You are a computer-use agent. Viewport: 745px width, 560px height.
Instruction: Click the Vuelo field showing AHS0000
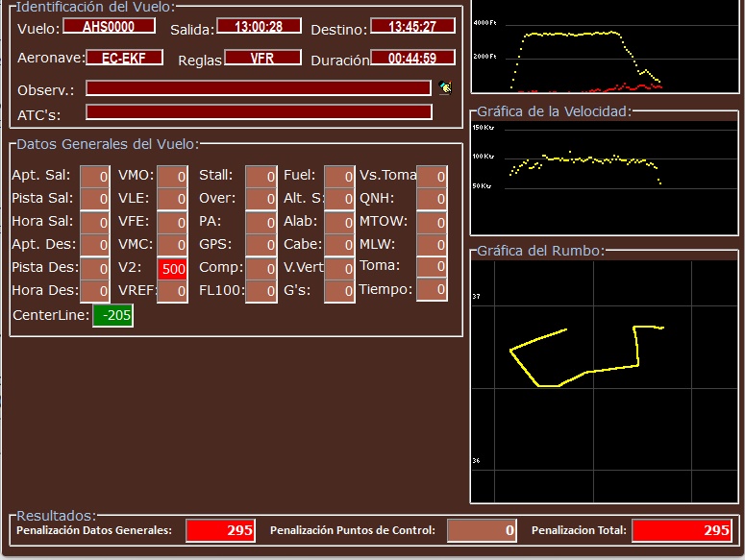[109, 27]
